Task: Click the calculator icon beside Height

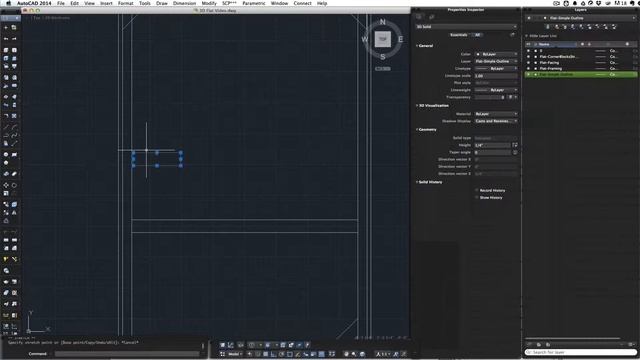Action: [515, 145]
